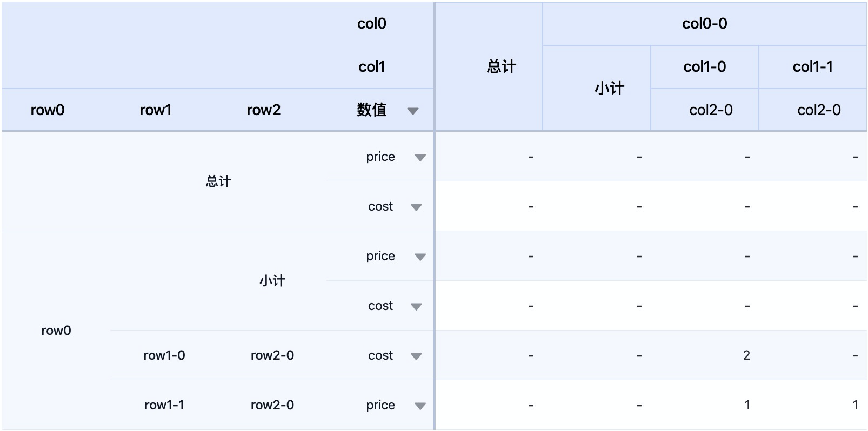Click the sort triangle beside the first cost row
The width and height of the screenshot is (868, 431).
click(x=416, y=206)
